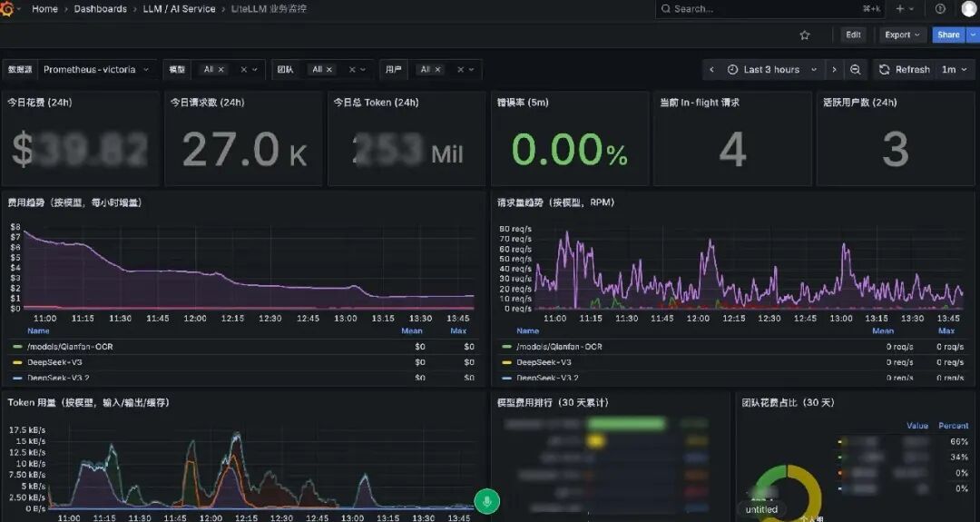Screen dimensions: 980x522
Task: Click the LiteLLM 业务监控 breadcrumb
Action: click(269, 9)
